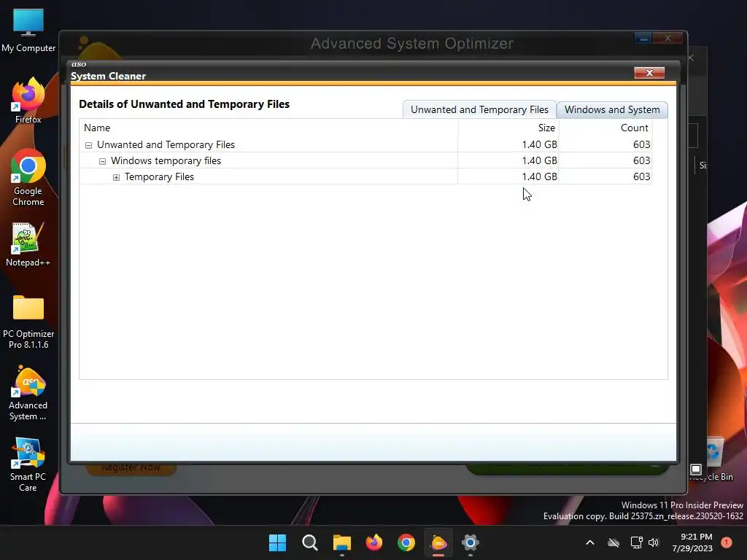Close the Advanced System Optimizer main window
The width and height of the screenshot is (747, 560).
point(668,38)
